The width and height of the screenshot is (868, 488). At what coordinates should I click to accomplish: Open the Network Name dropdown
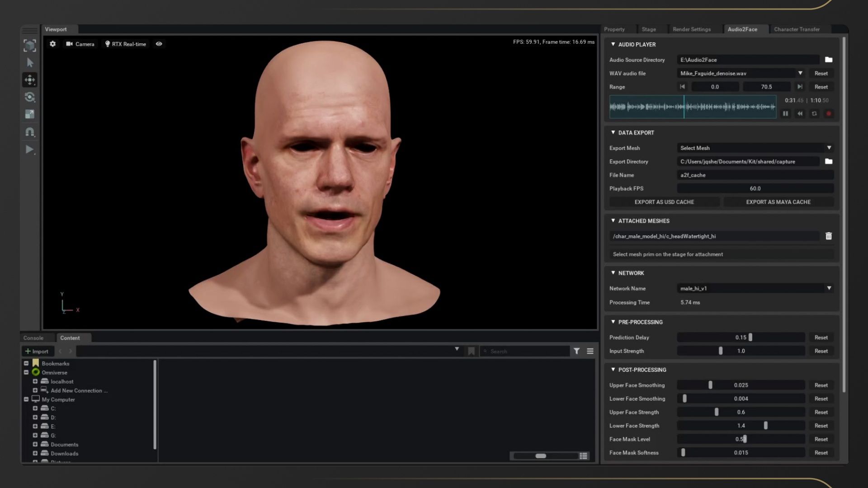[755, 288]
